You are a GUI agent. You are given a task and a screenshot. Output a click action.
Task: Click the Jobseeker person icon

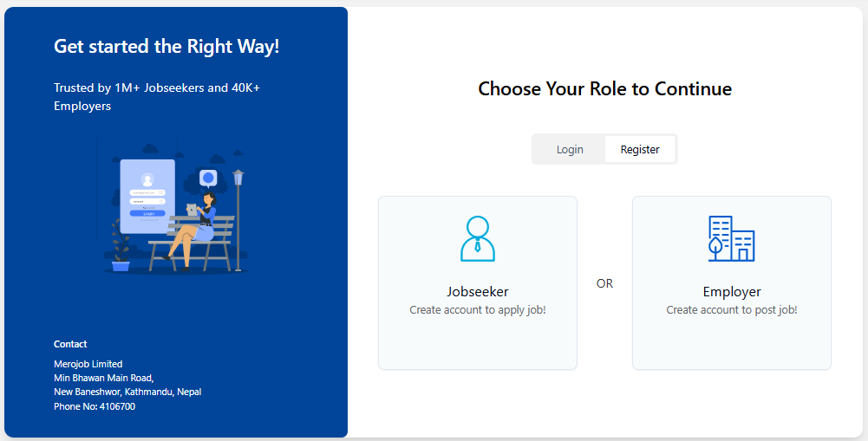[477, 239]
